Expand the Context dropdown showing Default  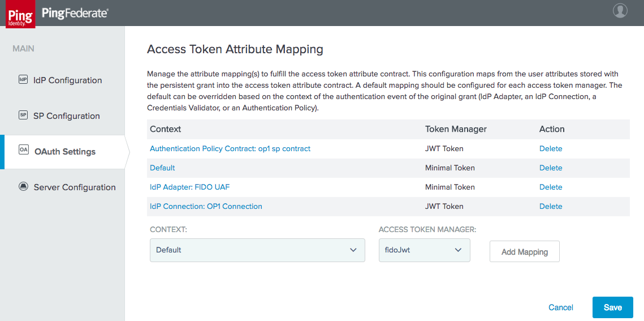pos(257,250)
